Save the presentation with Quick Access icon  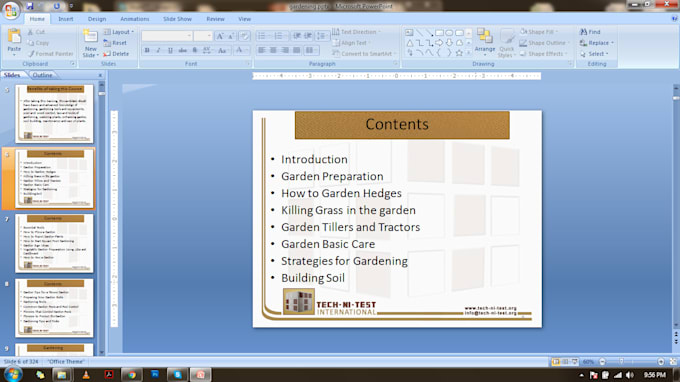tap(30, 6)
